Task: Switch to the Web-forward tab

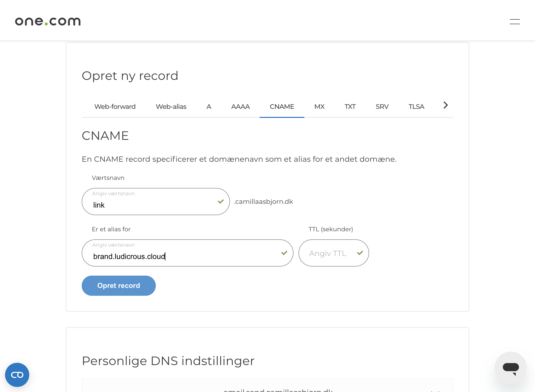Action: [x=115, y=107]
